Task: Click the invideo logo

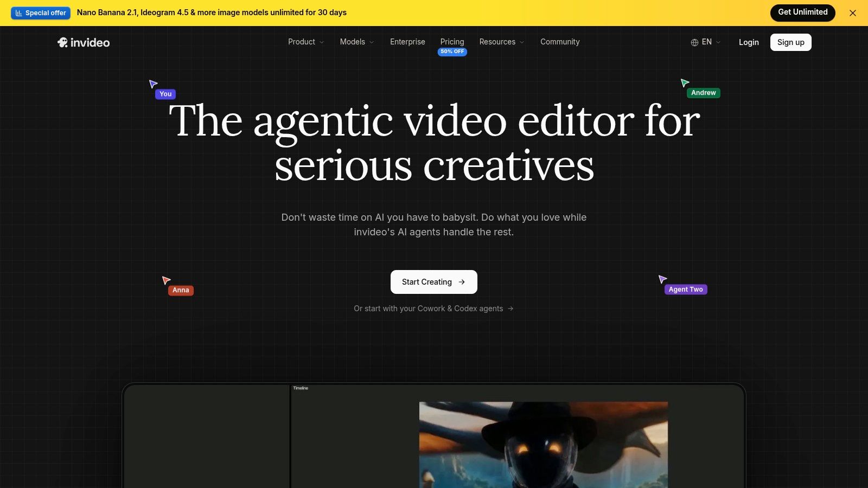Action: 84,42
